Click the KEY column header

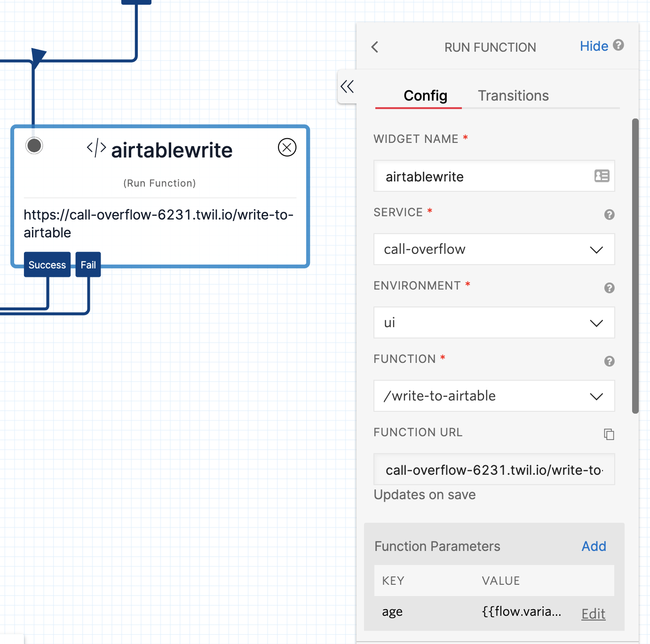[393, 581]
